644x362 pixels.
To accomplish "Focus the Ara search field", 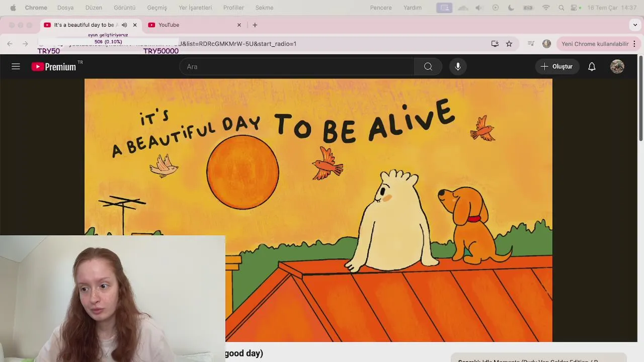I will coord(297,66).
